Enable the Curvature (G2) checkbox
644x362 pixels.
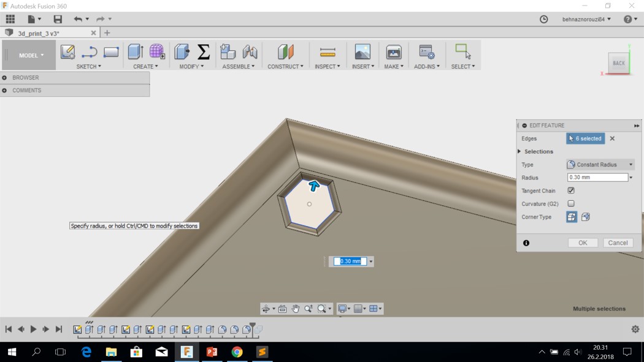(571, 204)
